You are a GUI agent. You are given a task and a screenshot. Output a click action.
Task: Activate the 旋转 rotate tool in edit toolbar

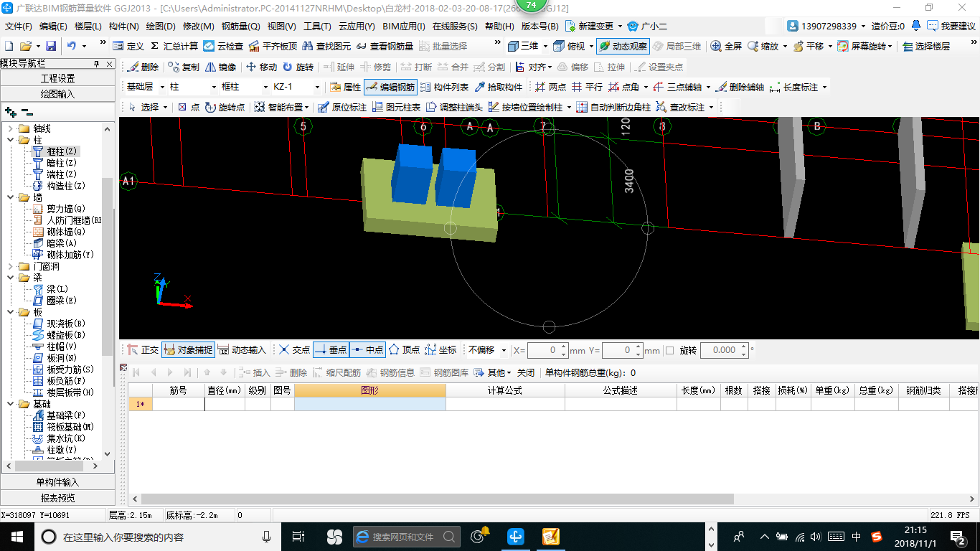[298, 67]
